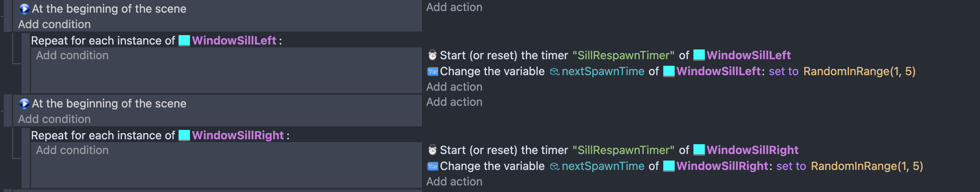
Task: Click the first scene-start play icon
Action: point(24,9)
